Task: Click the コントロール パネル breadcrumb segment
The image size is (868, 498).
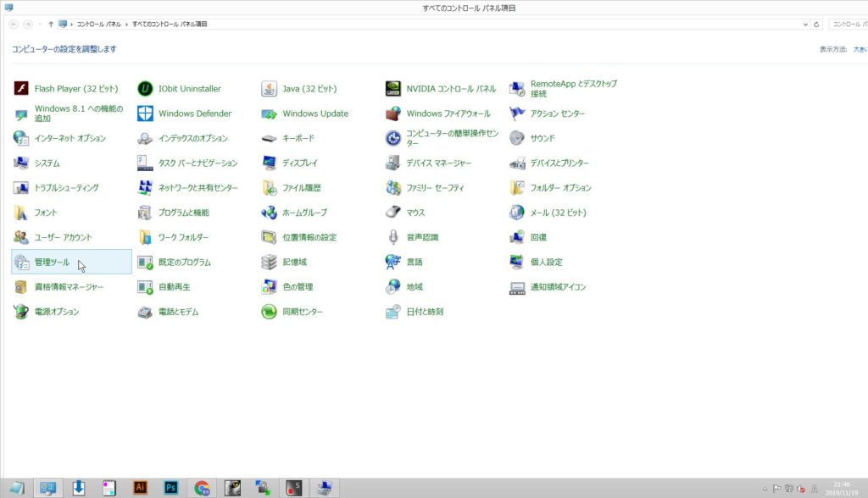Action: 98,25
